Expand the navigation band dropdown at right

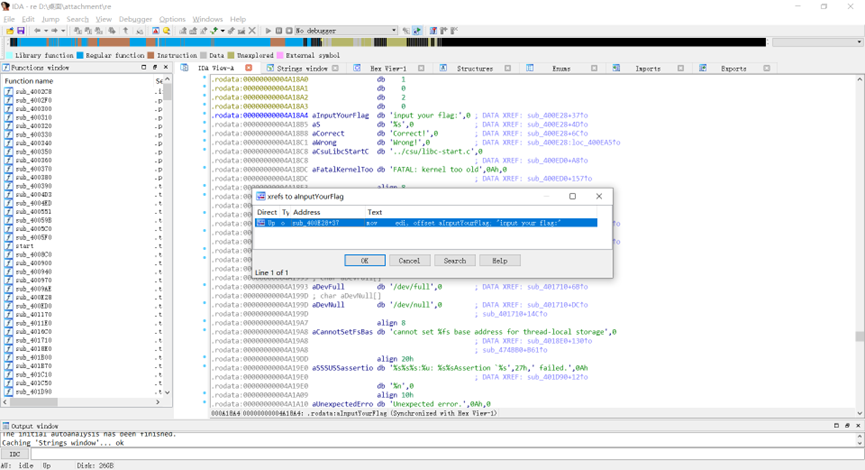pos(859,43)
